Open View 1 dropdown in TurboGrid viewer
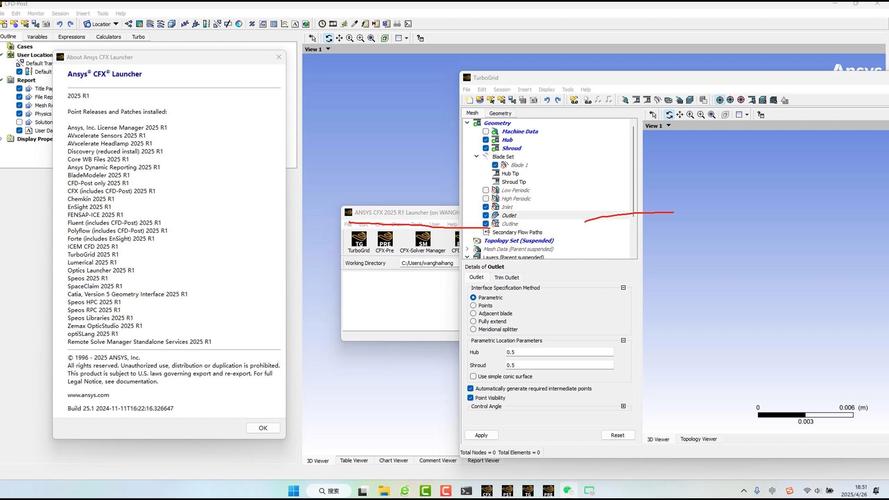889x500 pixels. pos(668,126)
